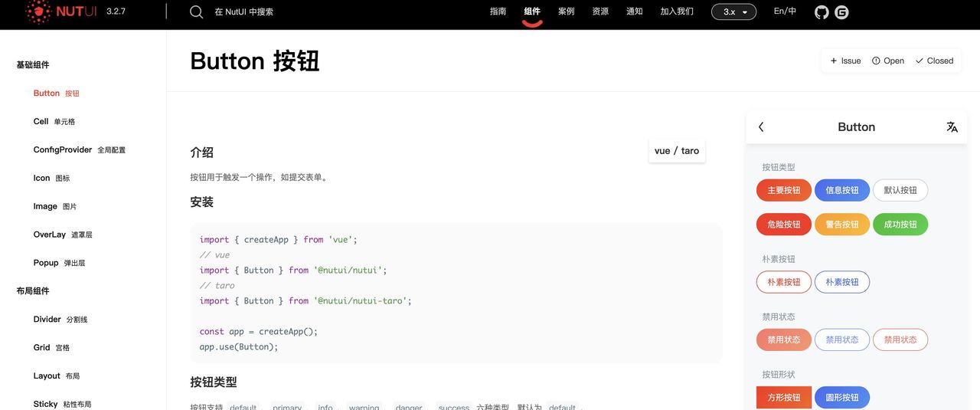Select Cell 单元格 in sidebar
Image resolution: width=980 pixels, height=410 pixels.
click(54, 122)
